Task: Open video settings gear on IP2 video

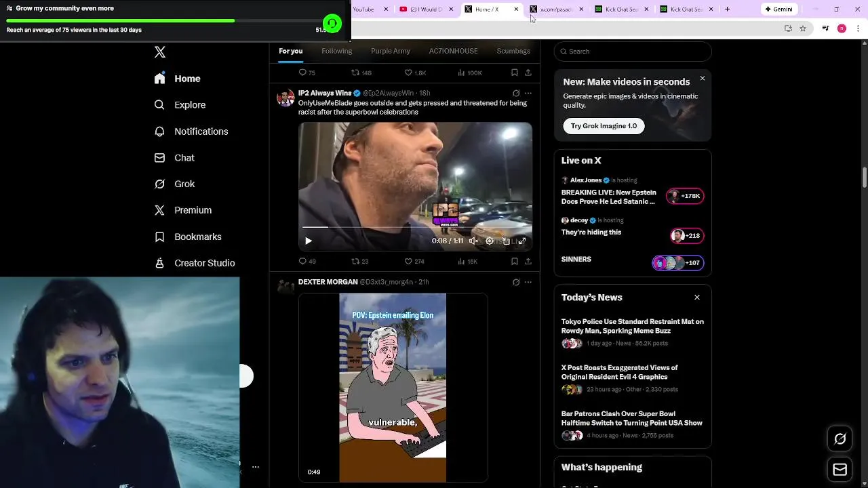Action: coord(490,241)
